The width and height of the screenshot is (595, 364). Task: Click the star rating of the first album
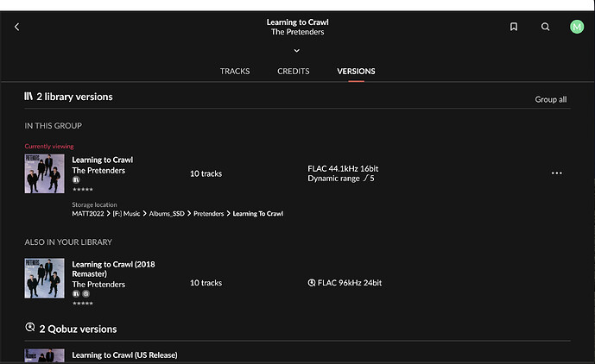(83, 189)
